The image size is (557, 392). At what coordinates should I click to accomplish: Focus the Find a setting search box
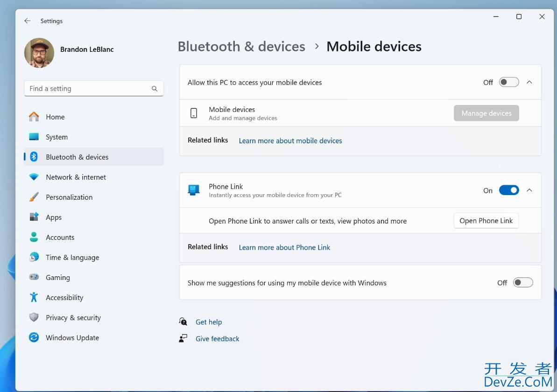(94, 88)
